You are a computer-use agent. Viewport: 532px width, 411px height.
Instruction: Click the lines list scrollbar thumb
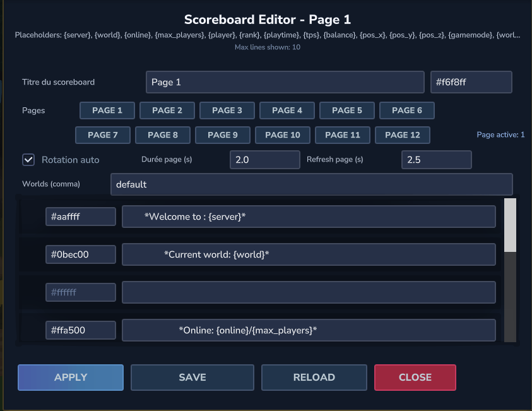(510, 225)
